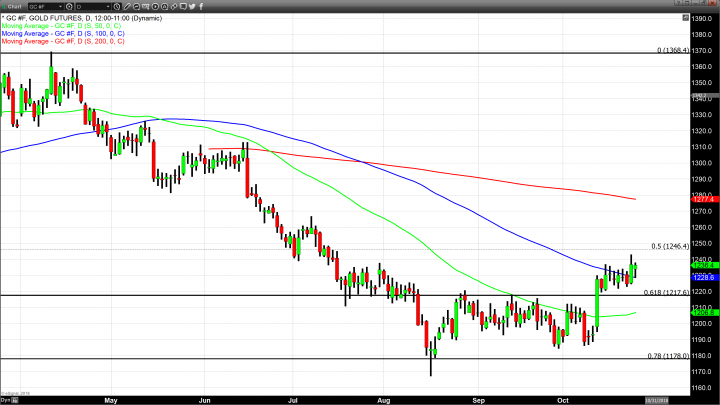
Task: Open the comment bubble icon
Action: [x=183, y=6]
